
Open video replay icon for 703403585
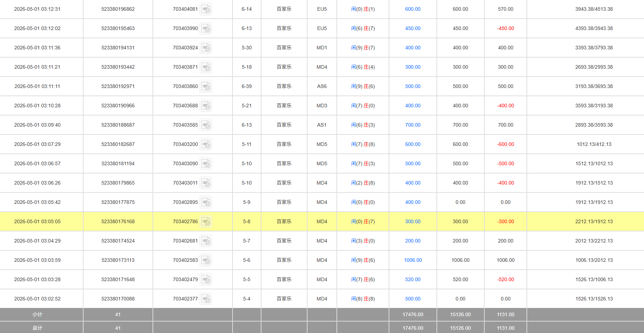click(206, 125)
